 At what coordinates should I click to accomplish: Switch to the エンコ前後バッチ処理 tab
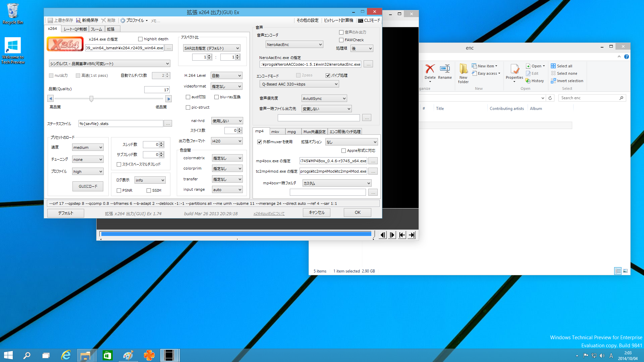345,132
